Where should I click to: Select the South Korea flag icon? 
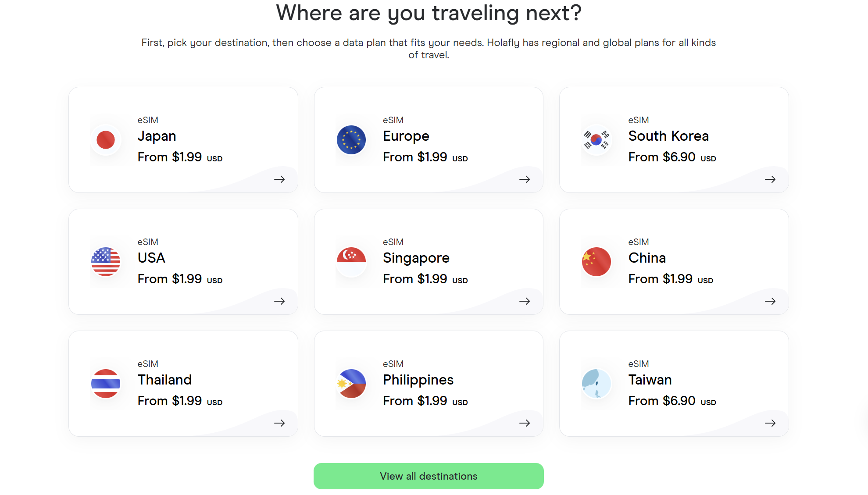point(597,140)
